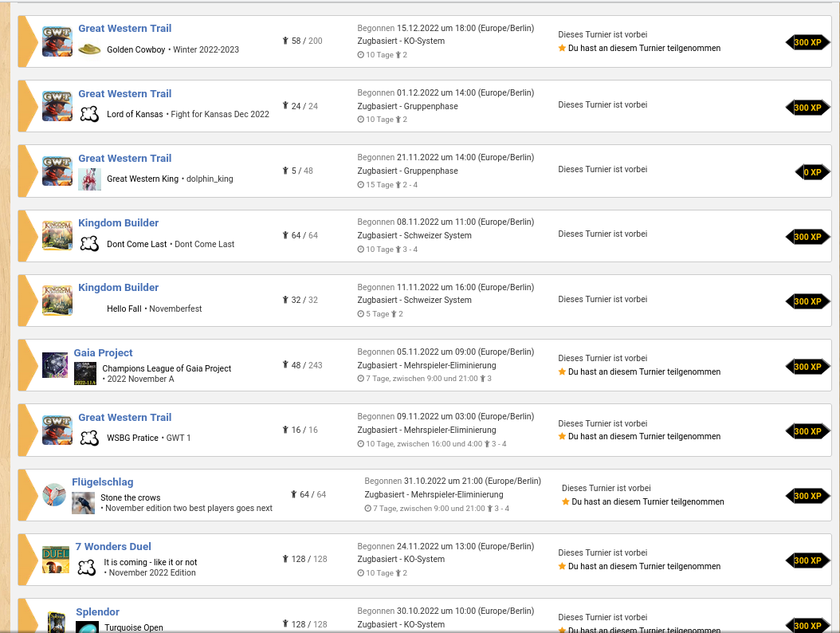Click the orange arrow marker of the Dont Come Last row

[28, 236]
